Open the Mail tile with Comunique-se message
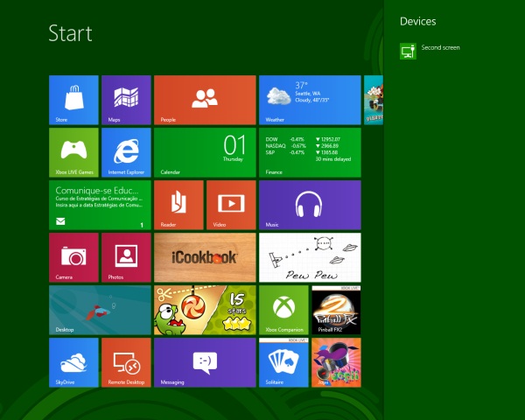The width and height of the screenshot is (525, 420). coord(100,205)
